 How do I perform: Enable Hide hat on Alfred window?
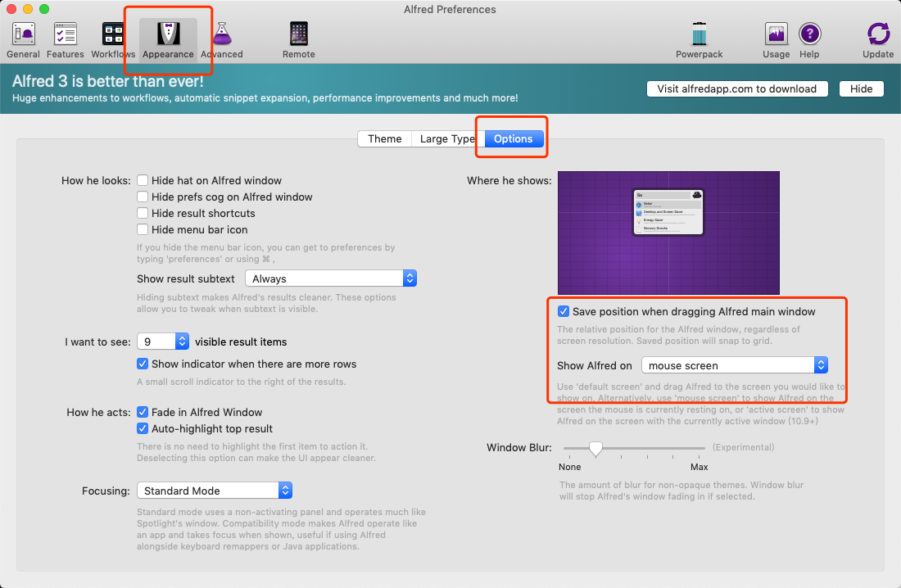pyautogui.click(x=143, y=180)
